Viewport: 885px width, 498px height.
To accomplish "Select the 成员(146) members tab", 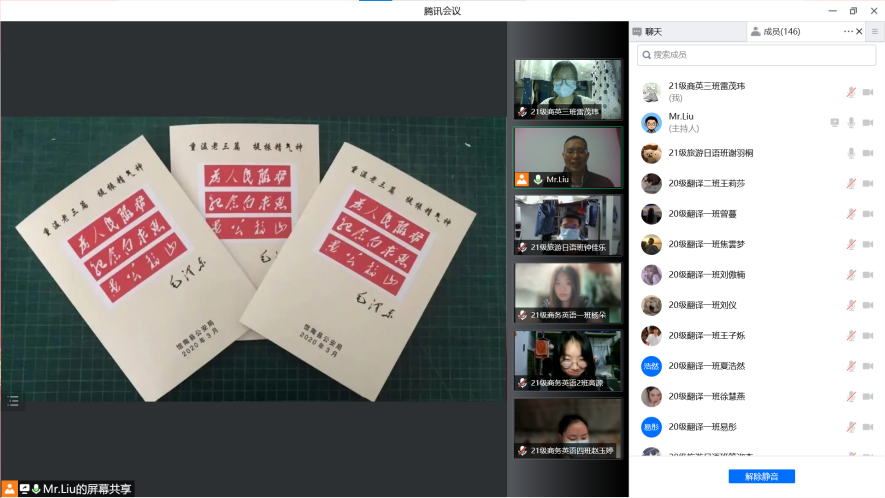I will click(781, 32).
